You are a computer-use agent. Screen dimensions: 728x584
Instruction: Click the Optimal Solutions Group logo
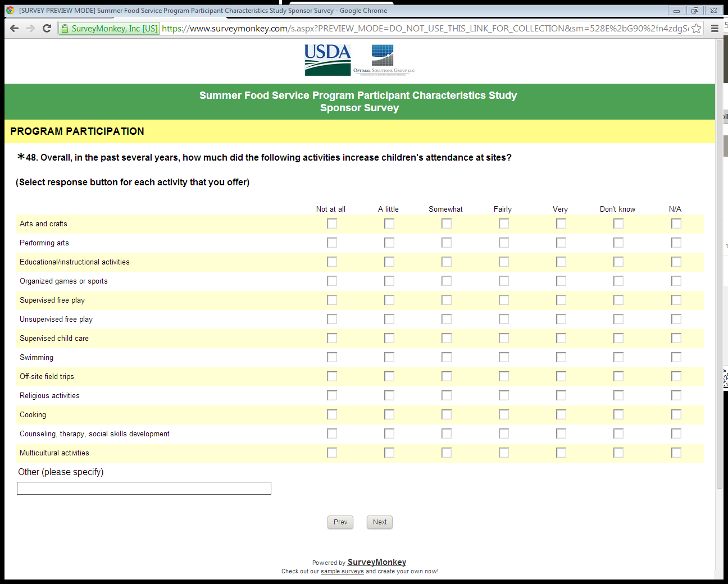pyautogui.click(x=384, y=60)
